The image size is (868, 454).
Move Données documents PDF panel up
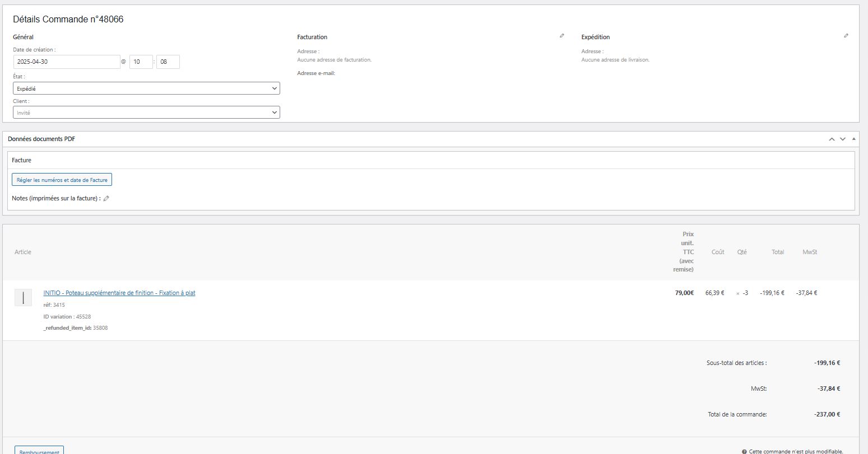click(x=832, y=139)
